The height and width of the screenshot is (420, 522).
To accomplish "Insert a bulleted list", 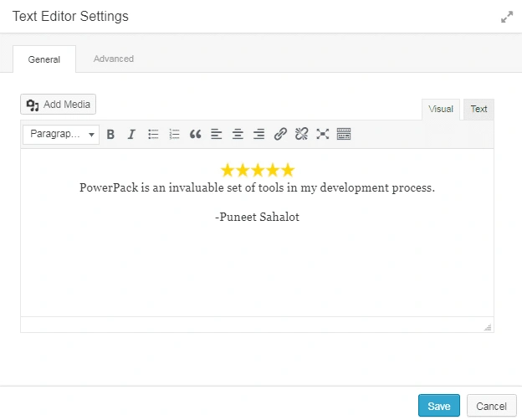I will coord(153,134).
